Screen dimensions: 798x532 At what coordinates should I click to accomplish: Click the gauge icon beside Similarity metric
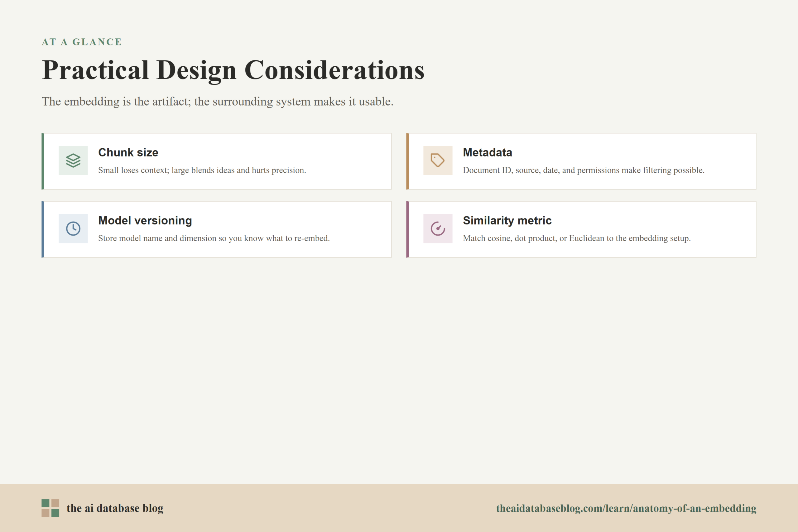(438, 228)
